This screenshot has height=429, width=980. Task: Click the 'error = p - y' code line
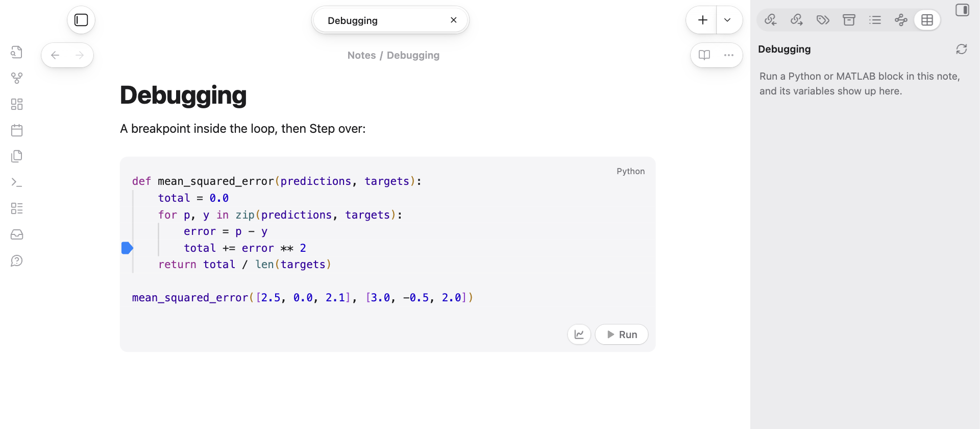click(226, 231)
